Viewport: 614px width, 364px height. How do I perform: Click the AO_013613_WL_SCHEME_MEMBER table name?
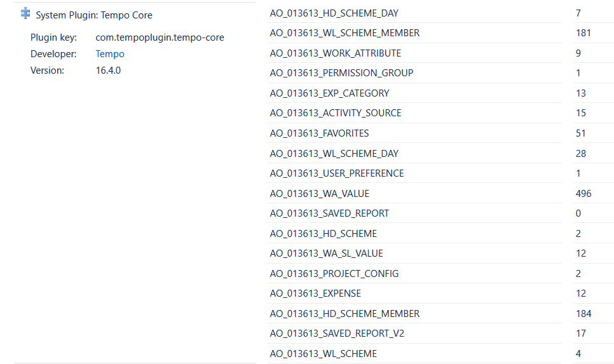point(345,33)
